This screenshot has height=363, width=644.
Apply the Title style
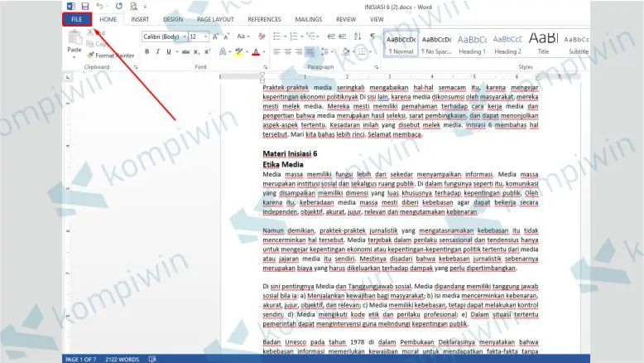click(x=543, y=45)
